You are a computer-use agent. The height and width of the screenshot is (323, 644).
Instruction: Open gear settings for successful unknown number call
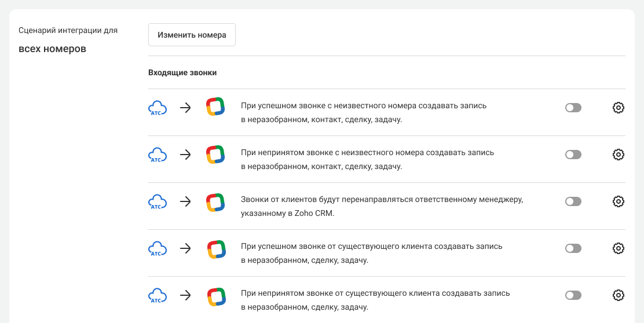click(x=618, y=108)
